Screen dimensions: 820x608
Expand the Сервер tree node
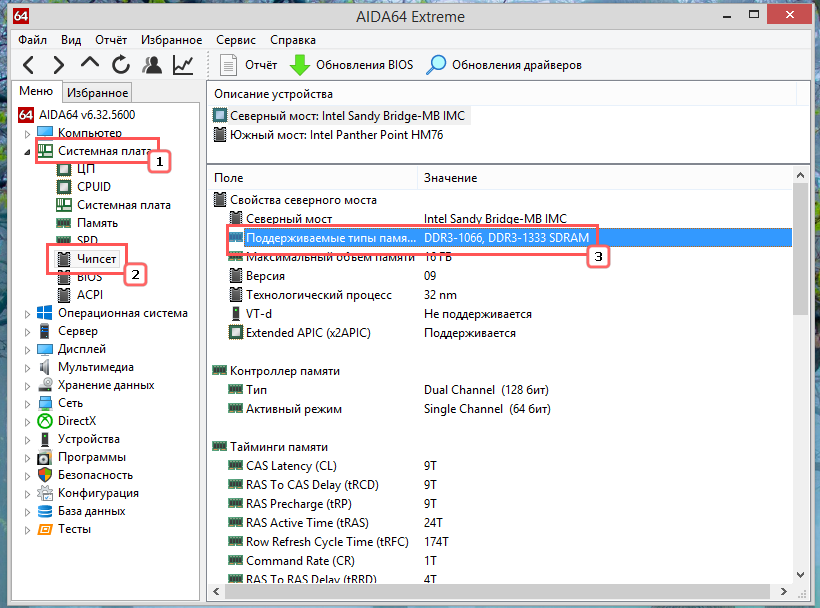click(27, 332)
